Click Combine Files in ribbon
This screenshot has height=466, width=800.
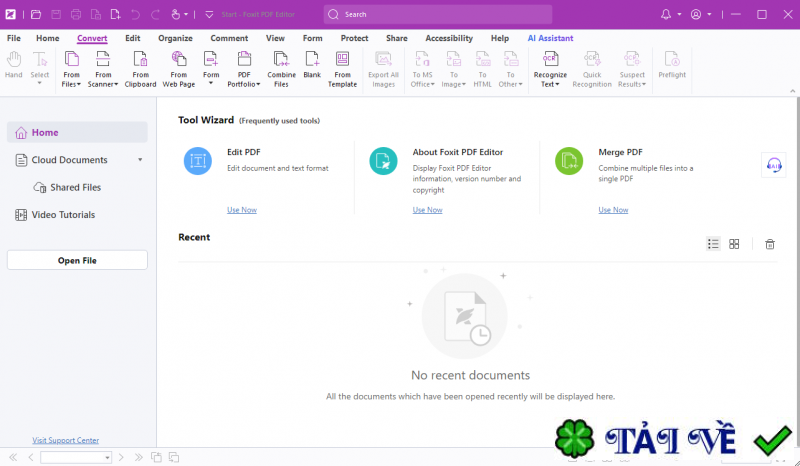(281, 69)
